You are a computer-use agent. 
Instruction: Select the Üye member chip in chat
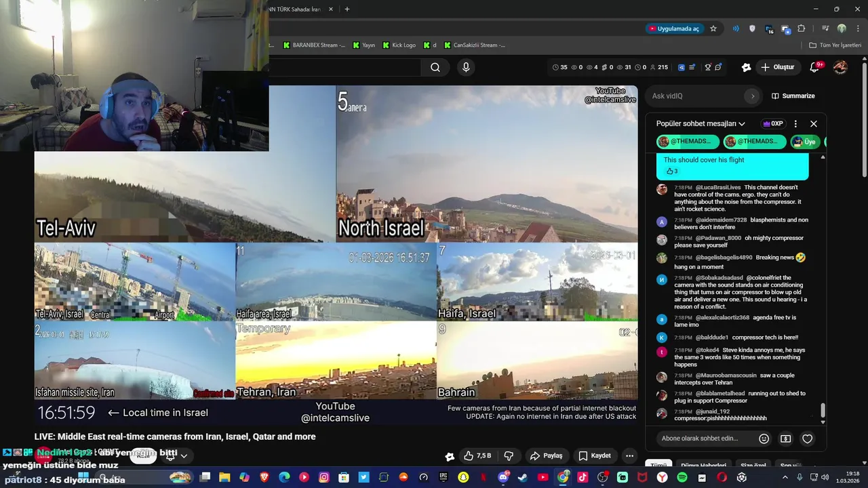pyautogui.click(x=806, y=142)
